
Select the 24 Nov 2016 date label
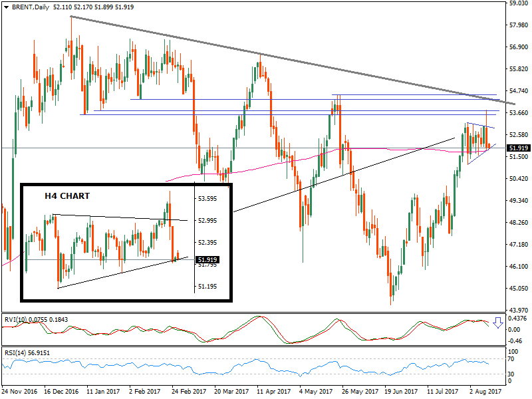(19, 392)
